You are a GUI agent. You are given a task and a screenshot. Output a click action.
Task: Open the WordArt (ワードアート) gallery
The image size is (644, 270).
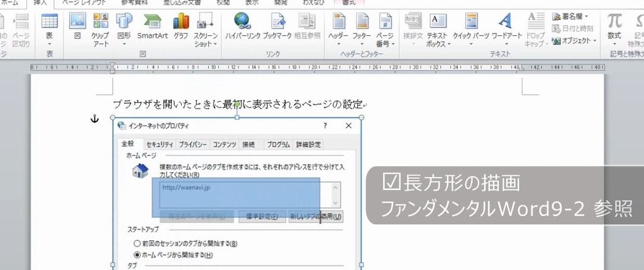tap(506, 30)
